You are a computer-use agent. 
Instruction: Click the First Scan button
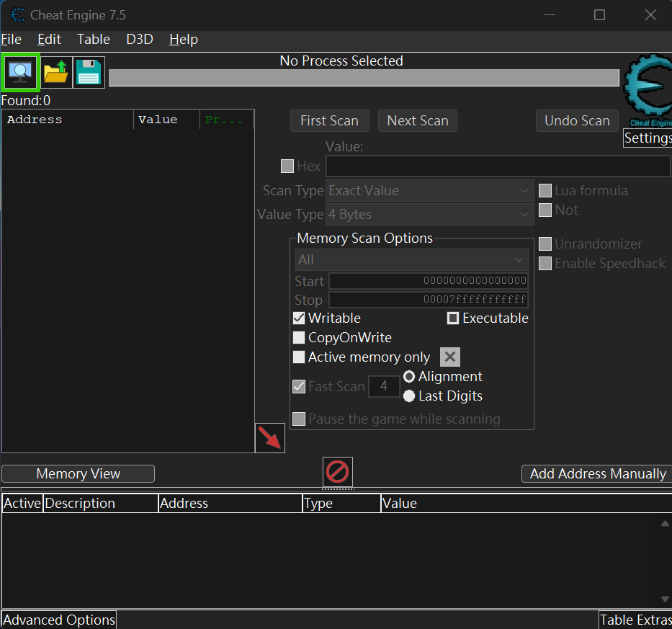(329, 120)
